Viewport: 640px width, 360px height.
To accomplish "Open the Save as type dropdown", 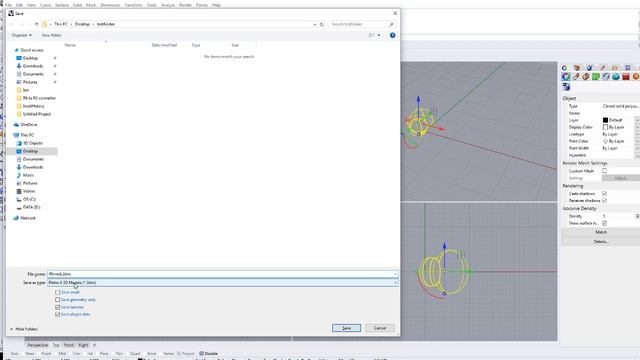I will coord(222,282).
